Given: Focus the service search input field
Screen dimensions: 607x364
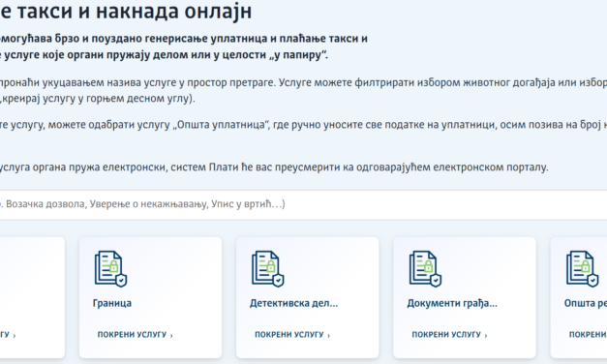Looking at the screenshot, I should [x=304, y=204].
